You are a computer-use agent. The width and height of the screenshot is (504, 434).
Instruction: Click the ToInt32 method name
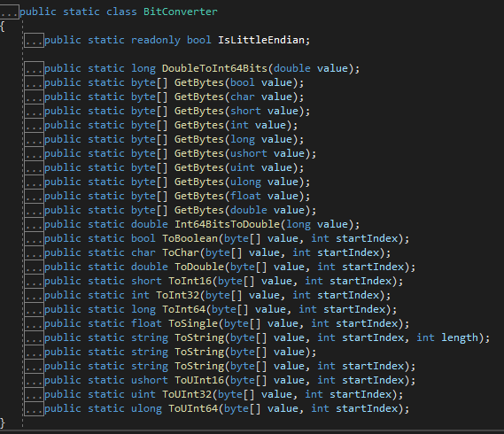pyautogui.click(x=177, y=295)
